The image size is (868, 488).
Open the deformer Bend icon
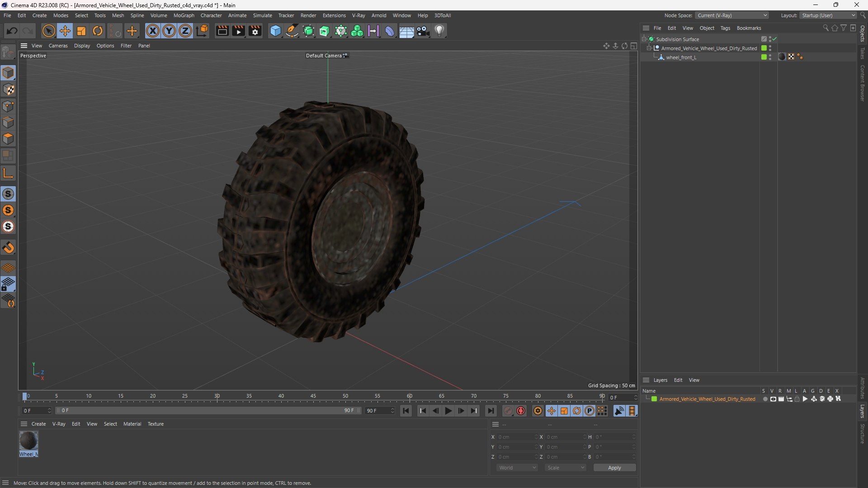coord(390,31)
